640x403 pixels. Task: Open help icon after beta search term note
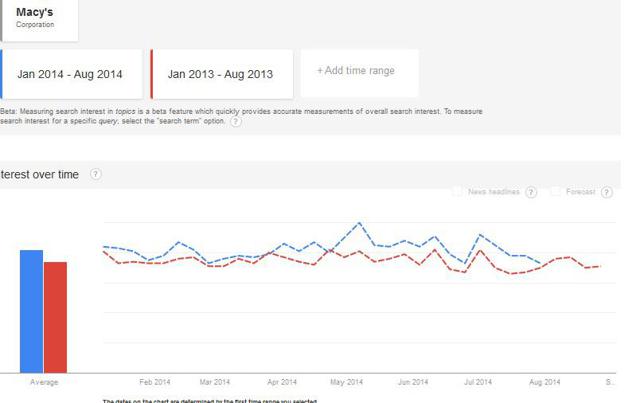tap(236, 121)
